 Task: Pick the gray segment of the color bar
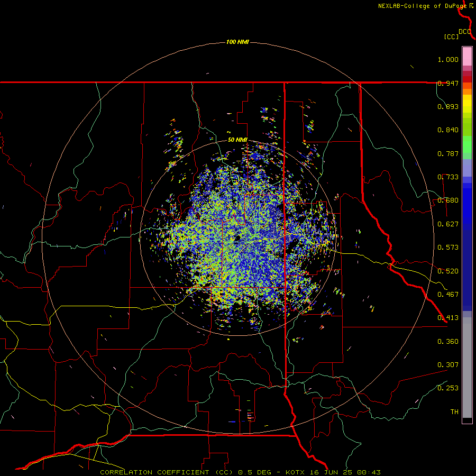point(467,368)
